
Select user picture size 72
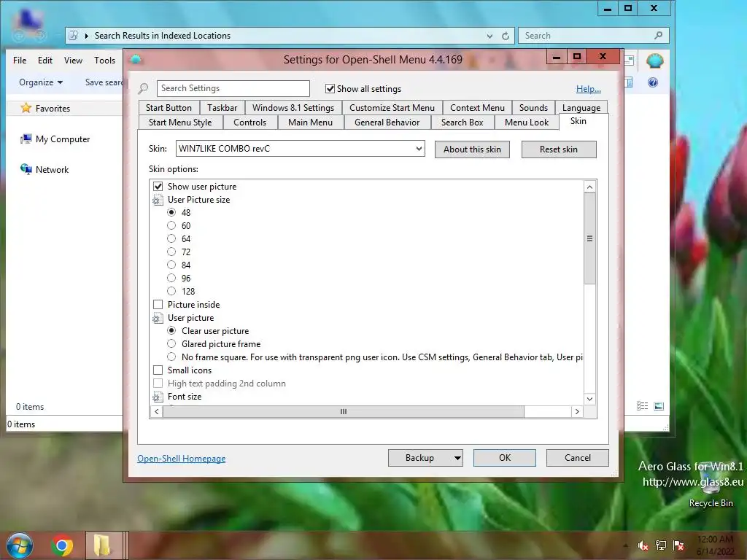click(171, 252)
